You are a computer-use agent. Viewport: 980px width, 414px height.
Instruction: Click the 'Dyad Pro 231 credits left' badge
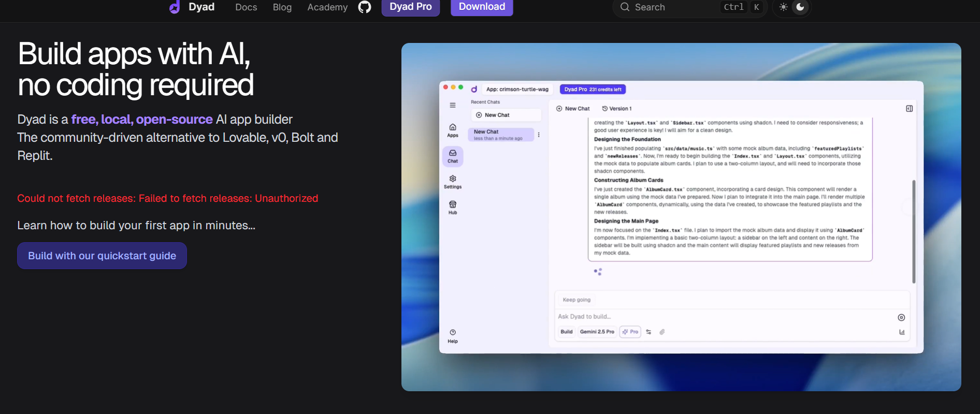click(x=593, y=90)
